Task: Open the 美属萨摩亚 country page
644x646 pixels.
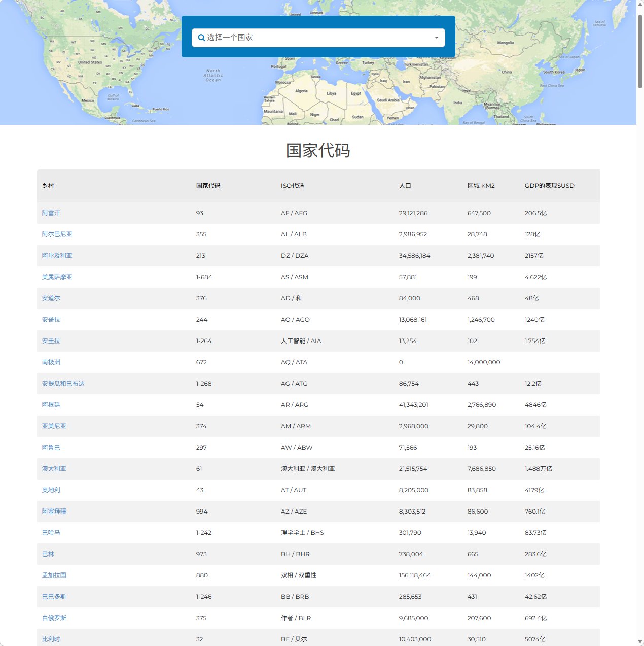Action: coord(57,277)
